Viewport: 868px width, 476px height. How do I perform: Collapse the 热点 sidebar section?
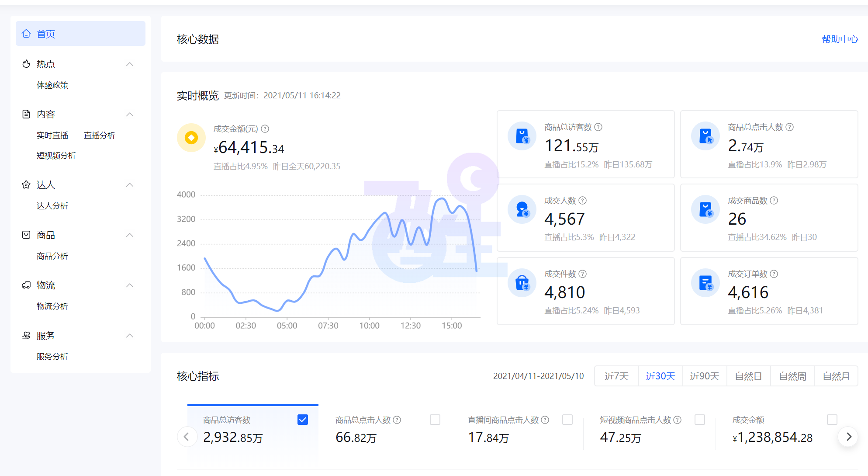(x=130, y=64)
